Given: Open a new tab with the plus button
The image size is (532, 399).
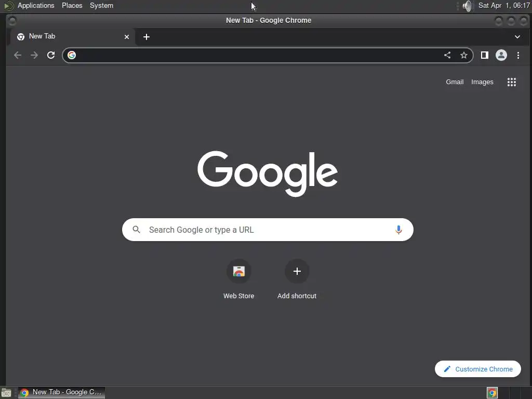Looking at the screenshot, I should 147,37.
